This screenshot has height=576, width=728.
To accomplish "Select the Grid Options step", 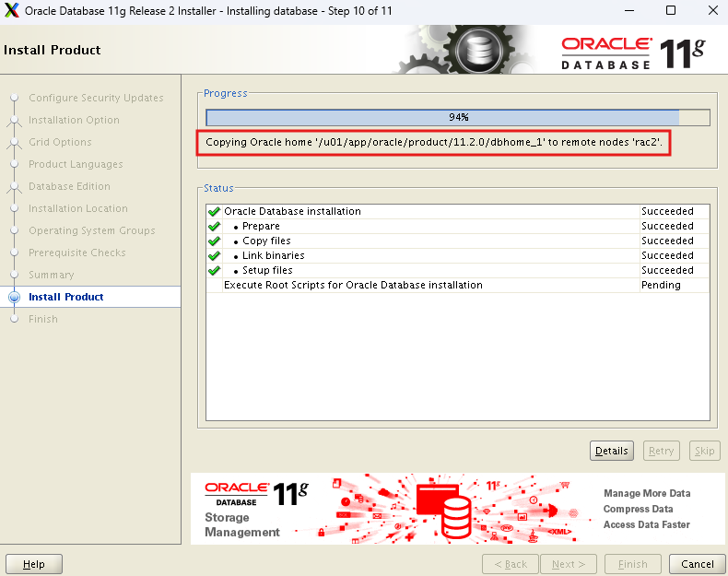I will [x=60, y=142].
